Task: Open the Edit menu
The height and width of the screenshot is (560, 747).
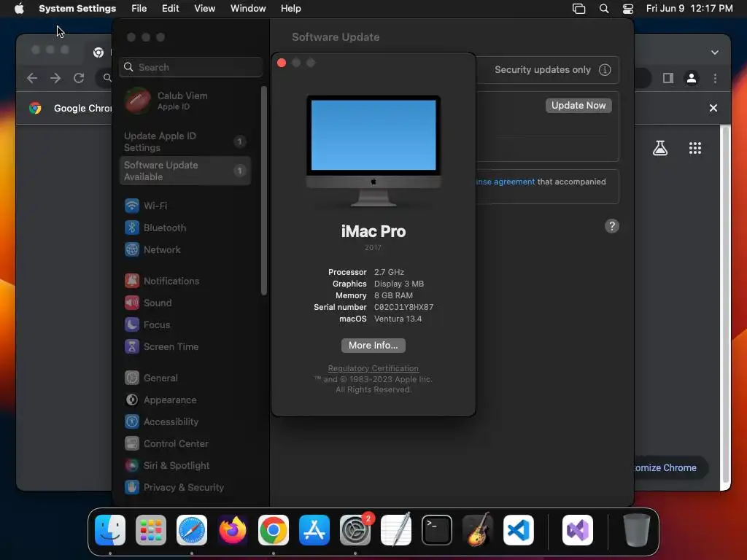Action: [x=170, y=9]
